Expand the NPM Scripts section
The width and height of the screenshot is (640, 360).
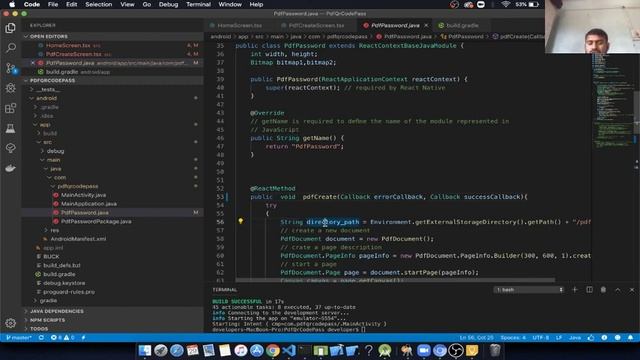pos(47,320)
